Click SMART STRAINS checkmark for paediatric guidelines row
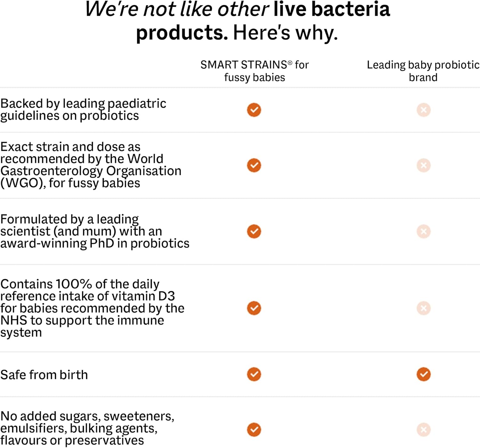The image size is (480, 448). 254,110
